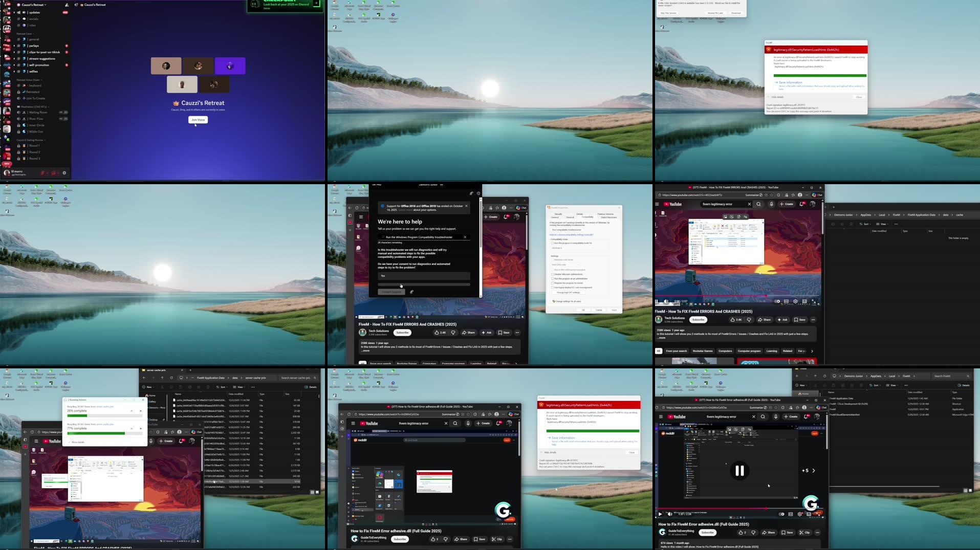Click the Share icon under the FiveM video
The width and height of the screenshot is (980, 550).
tap(765, 320)
